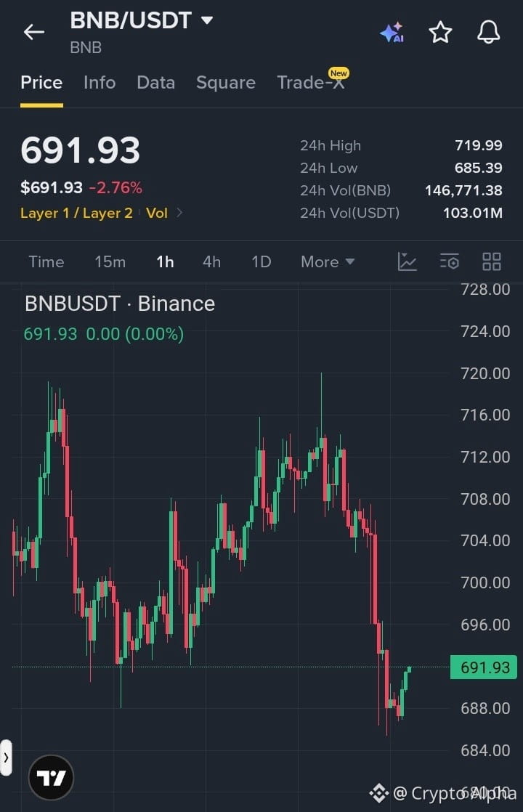
Task: Go back using the left arrow icon
Action: [34, 32]
